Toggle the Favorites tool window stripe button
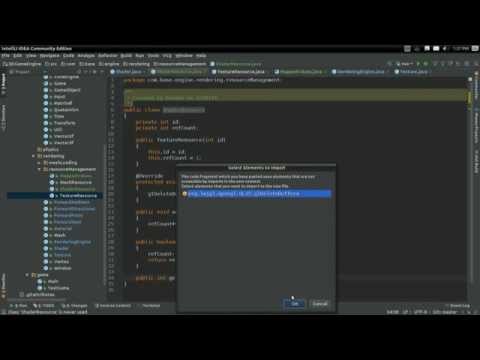480x360 pixels. [x=3, y=285]
